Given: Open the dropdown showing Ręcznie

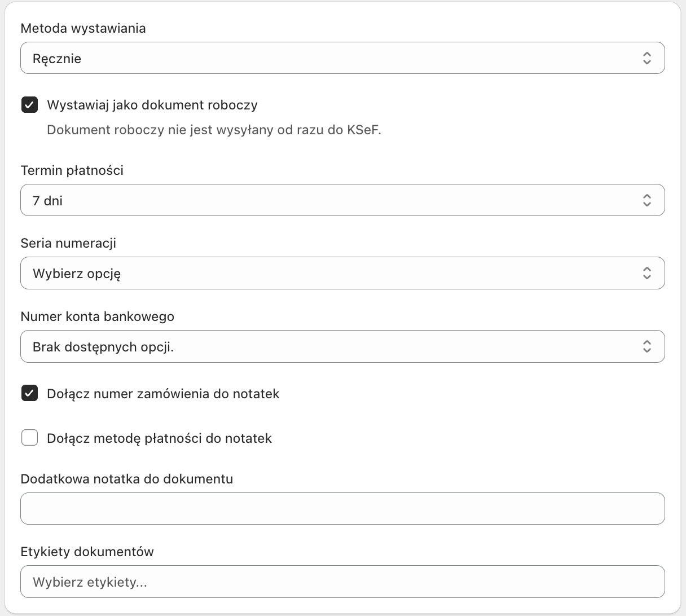Looking at the screenshot, I should click(x=333, y=58).
